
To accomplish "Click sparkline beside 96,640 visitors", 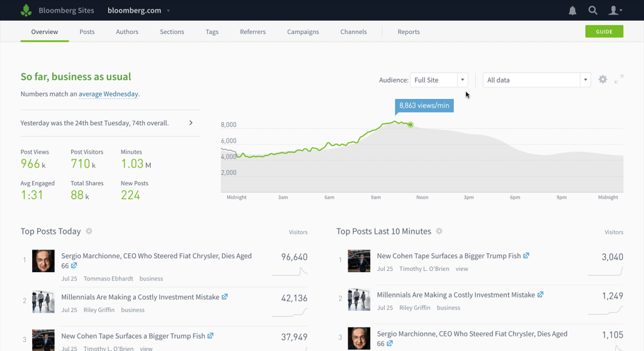I will (x=290, y=271).
